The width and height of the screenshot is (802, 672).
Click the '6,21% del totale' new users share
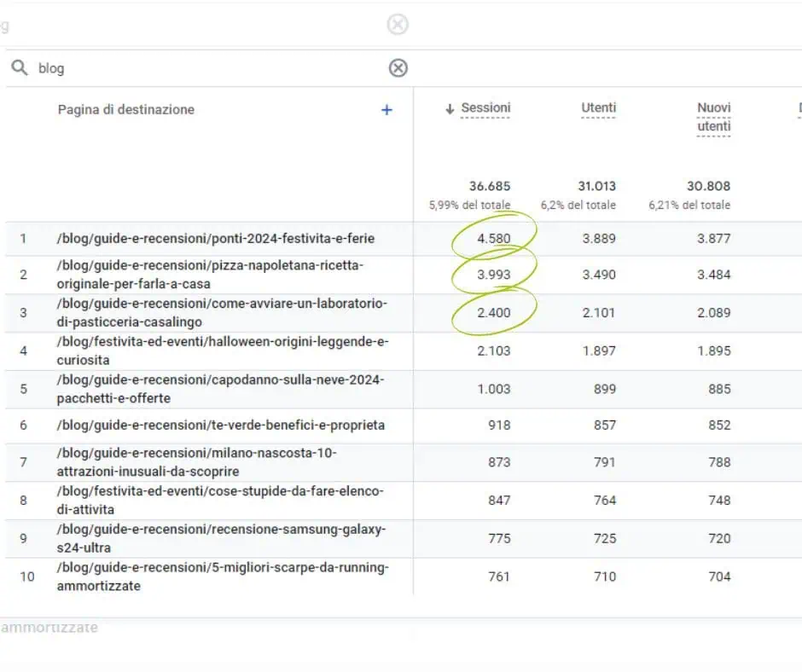689,205
